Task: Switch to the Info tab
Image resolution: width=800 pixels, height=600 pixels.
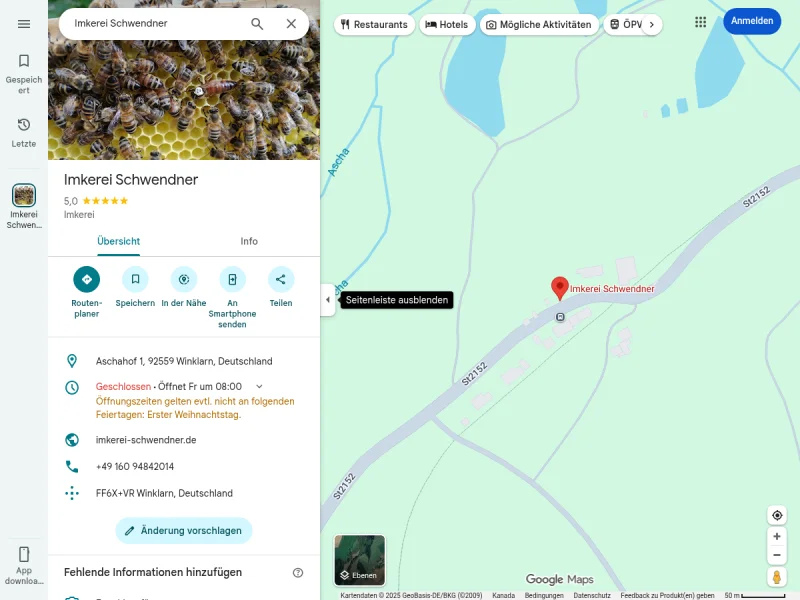Action: [x=249, y=241]
